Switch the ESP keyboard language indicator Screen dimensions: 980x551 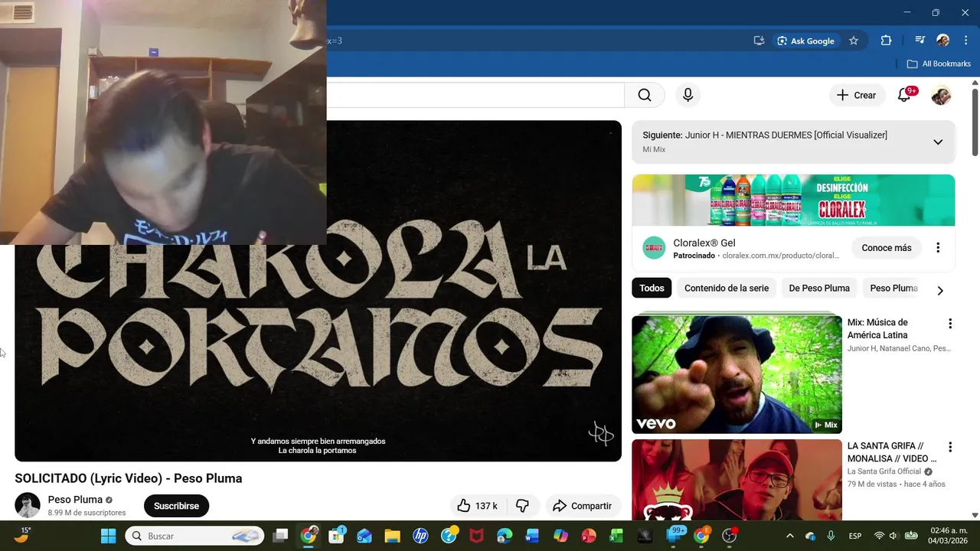(x=855, y=536)
